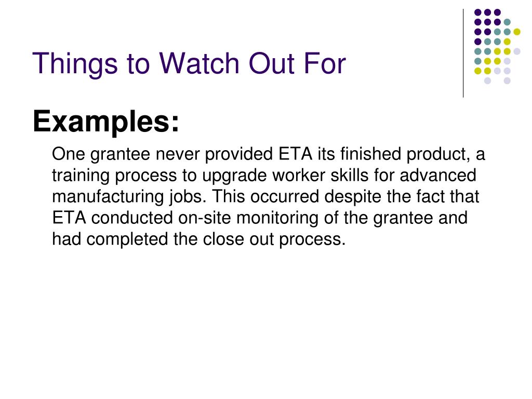Click the blank area below the paragraph
The height and width of the screenshot is (399, 532).
tap(266, 322)
